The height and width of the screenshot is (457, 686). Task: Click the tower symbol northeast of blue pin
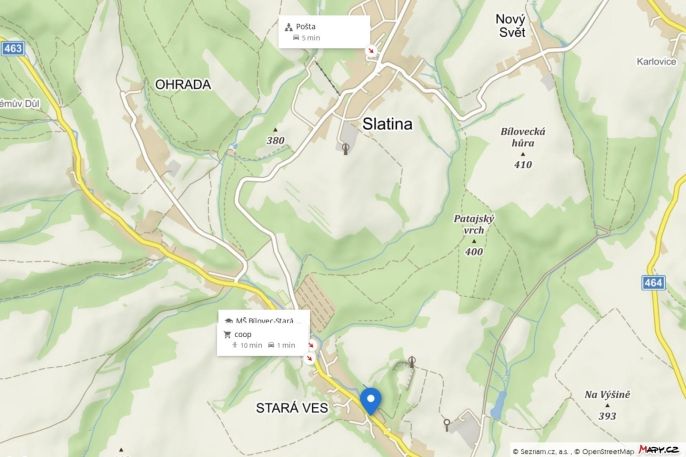412,362
